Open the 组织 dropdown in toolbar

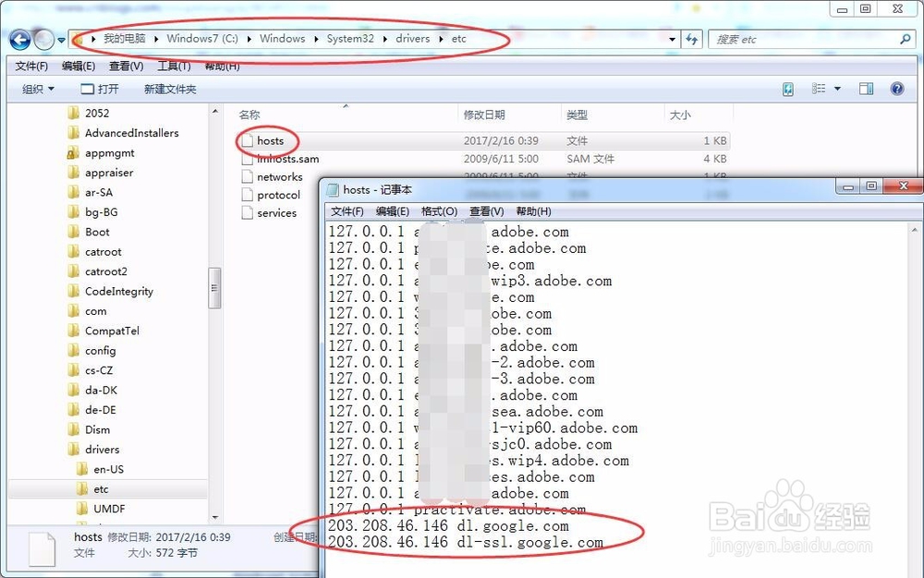[38, 89]
